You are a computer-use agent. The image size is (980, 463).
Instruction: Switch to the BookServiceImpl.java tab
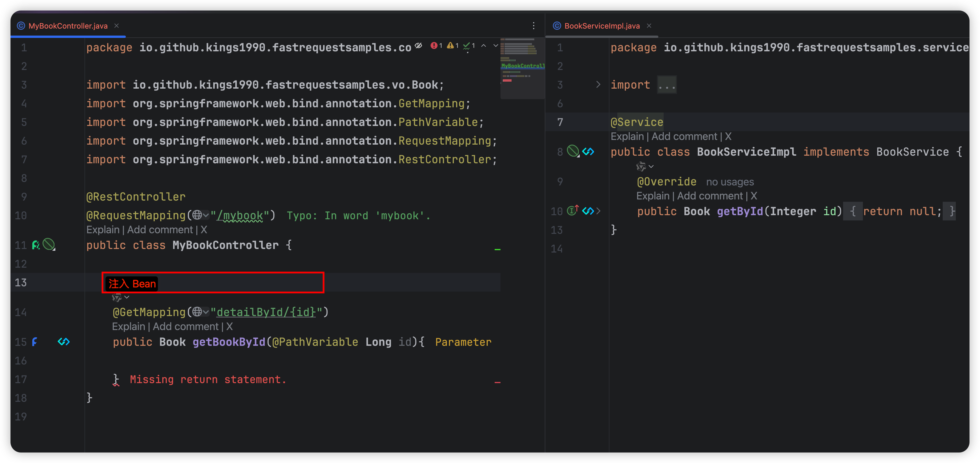pos(602,25)
